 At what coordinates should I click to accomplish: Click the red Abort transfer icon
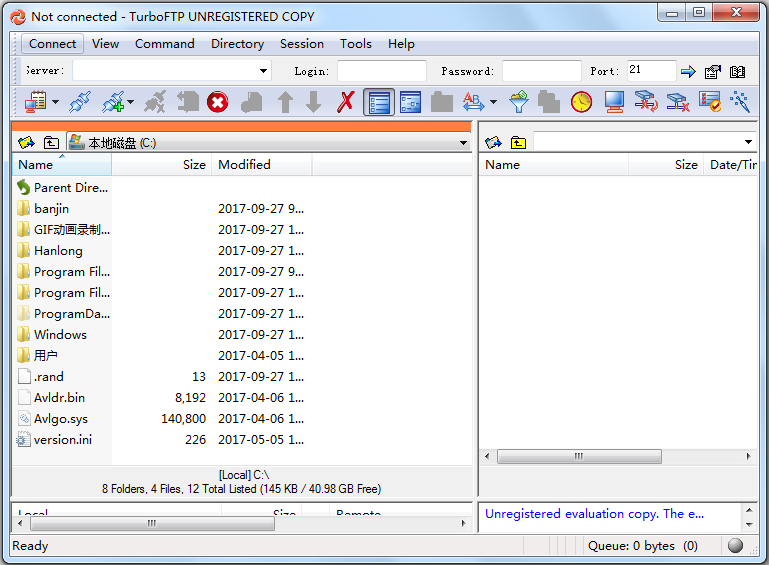(217, 102)
